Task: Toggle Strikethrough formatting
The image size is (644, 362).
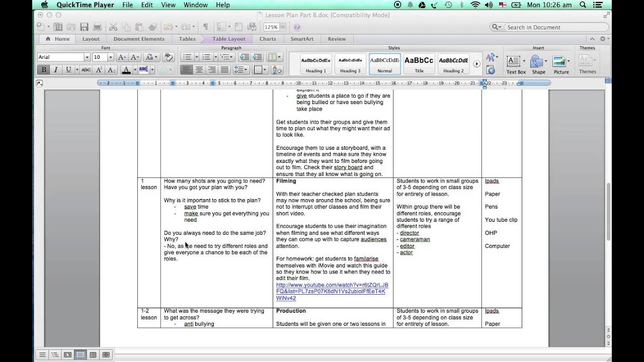Action: (86, 70)
